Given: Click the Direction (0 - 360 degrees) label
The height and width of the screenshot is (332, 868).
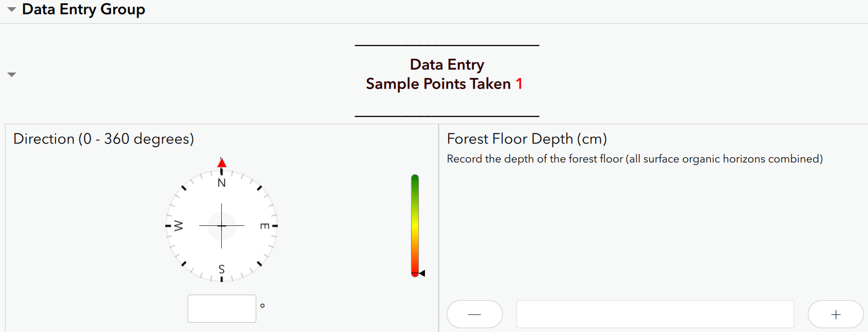Looking at the screenshot, I should pyautogui.click(x=103, y=139).
